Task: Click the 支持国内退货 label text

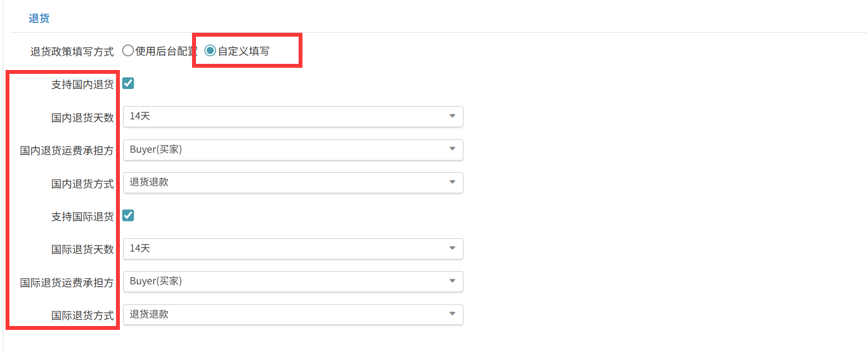Action: [83, 84]
